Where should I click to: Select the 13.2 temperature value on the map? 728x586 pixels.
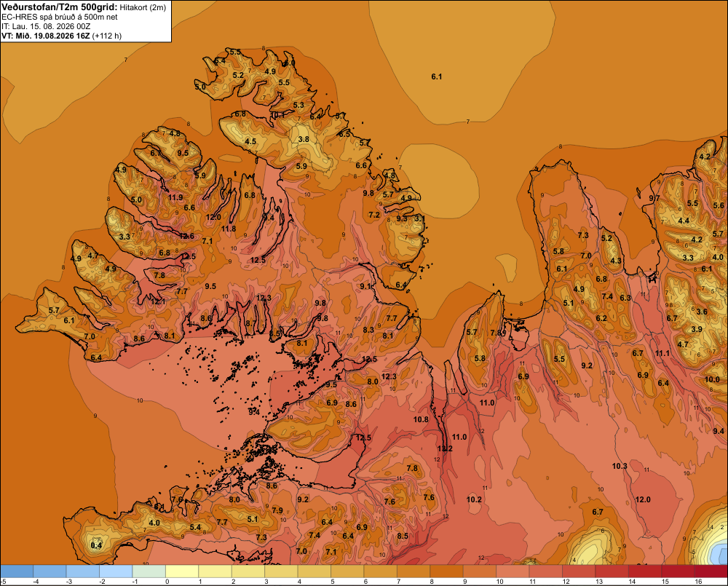tap(444, 448)
